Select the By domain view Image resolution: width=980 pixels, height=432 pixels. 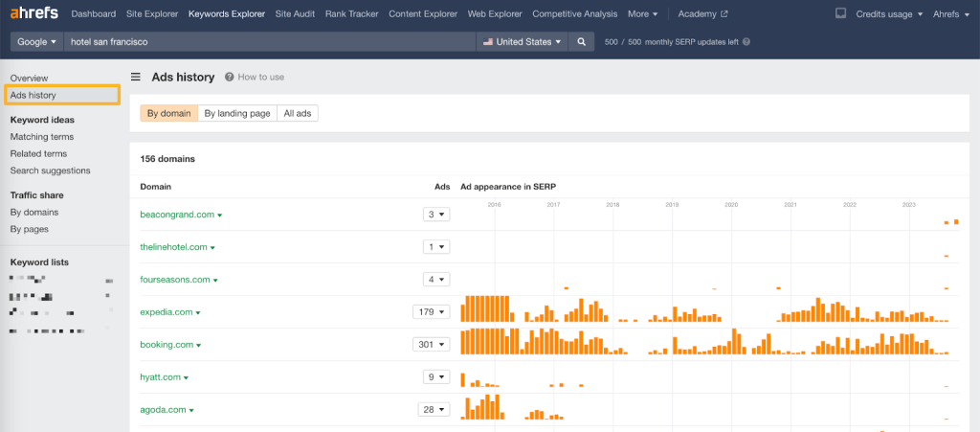coord(169,113)
